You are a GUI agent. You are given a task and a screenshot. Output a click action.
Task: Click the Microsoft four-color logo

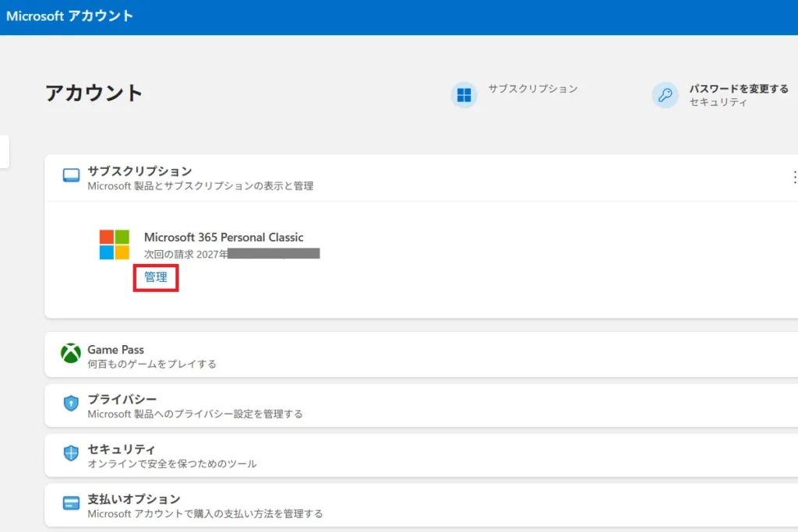[x=115, y=245]
